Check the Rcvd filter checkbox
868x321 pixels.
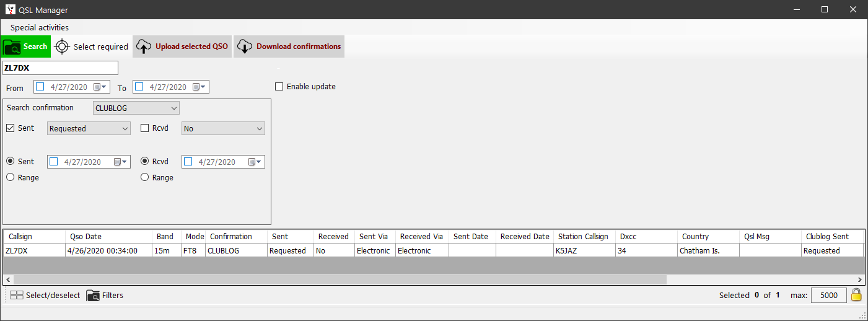pos(145,128)
